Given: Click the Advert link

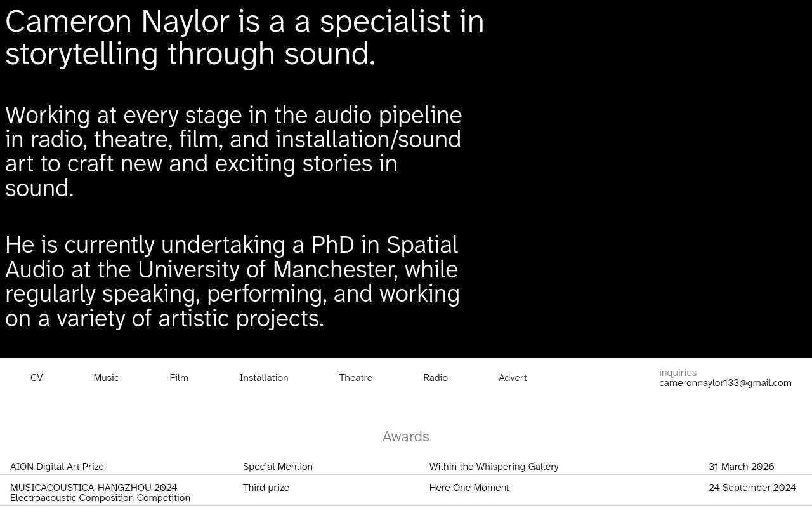Looking at the screenshot, I should [x=513, y=378].
